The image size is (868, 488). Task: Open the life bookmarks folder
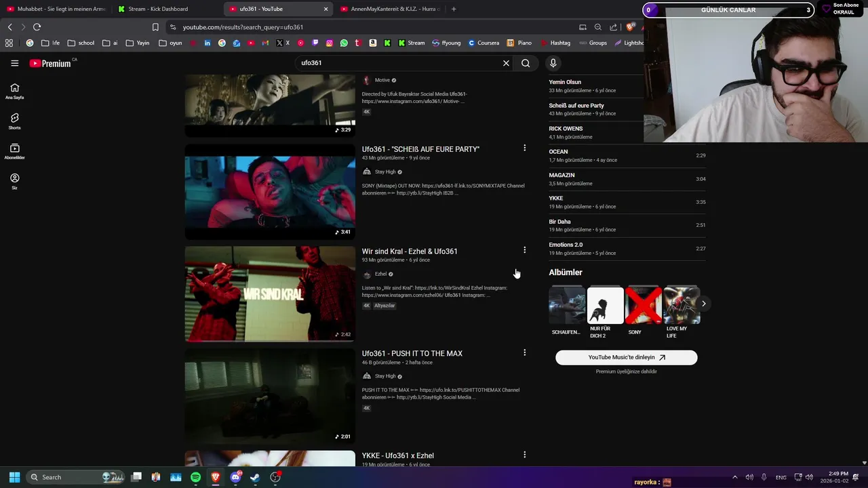(x=51, y=43)
